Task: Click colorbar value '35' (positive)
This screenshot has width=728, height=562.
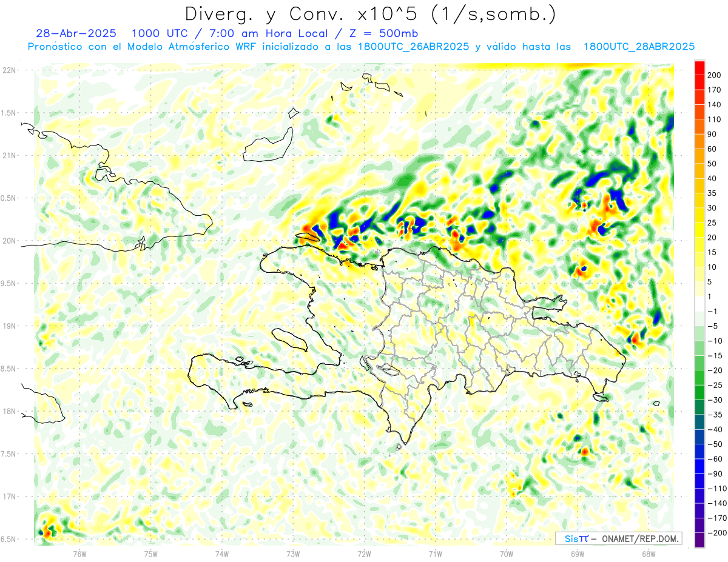Action: tap(712, 193)
